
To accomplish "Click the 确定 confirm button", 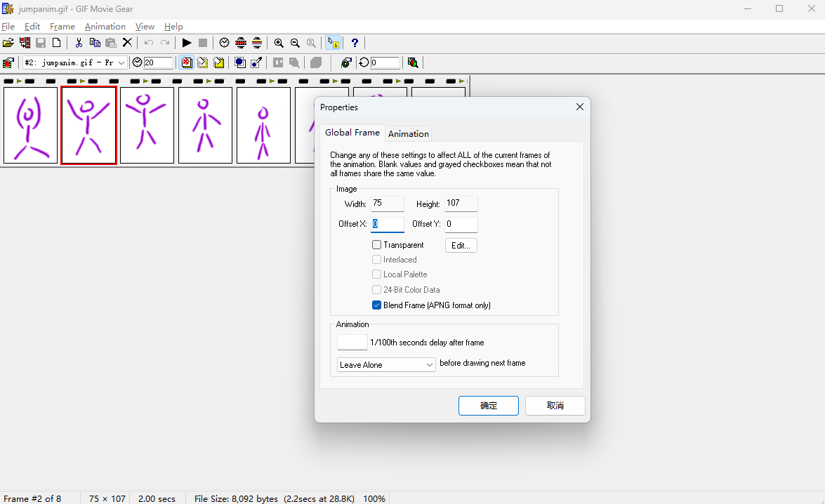I will [x=488, y=406].
